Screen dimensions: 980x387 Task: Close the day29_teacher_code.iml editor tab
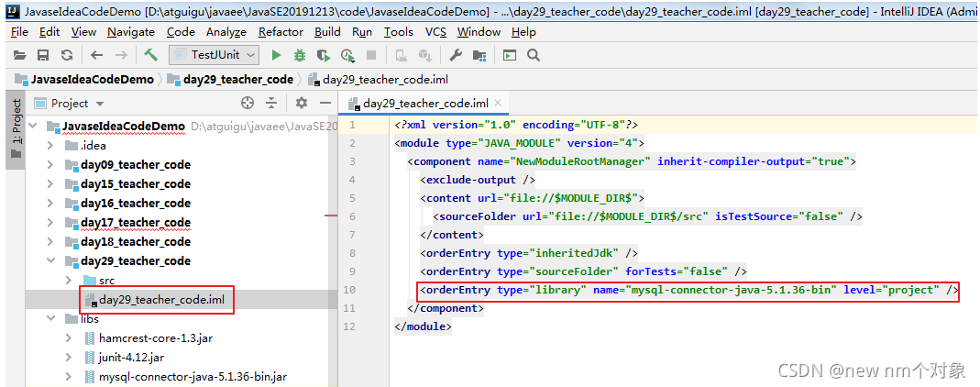click(x=499, y=103)
